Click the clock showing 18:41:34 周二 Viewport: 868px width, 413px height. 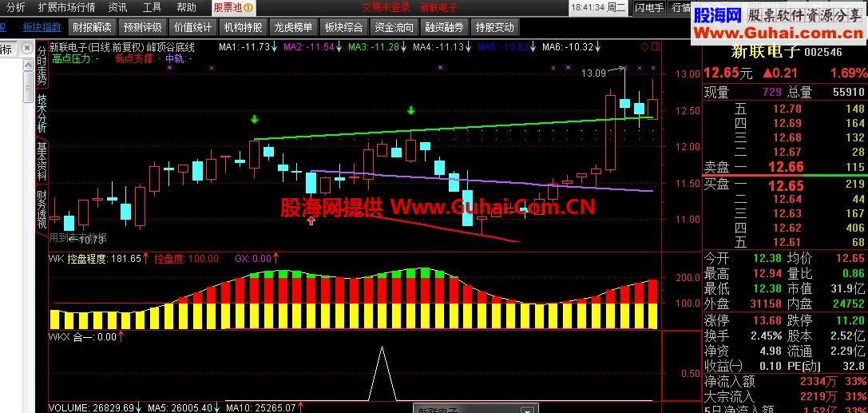(x=600, y=7)
